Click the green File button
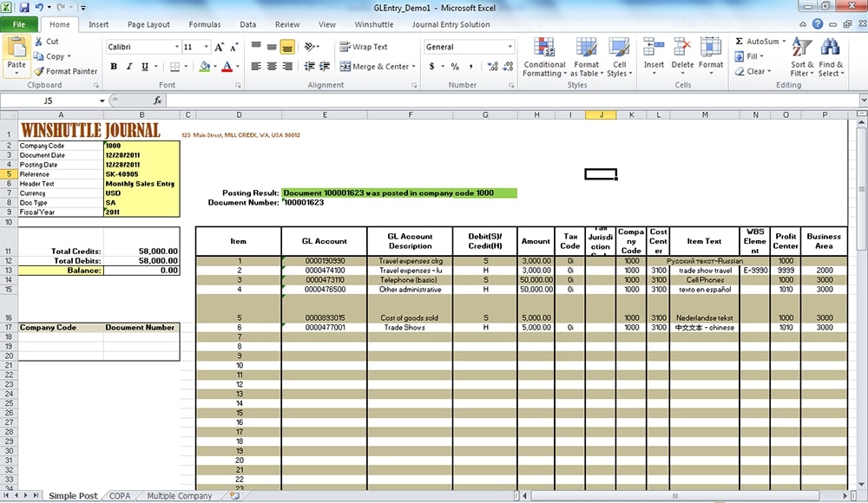The image size is (868, 503). [x=19, y=25]
